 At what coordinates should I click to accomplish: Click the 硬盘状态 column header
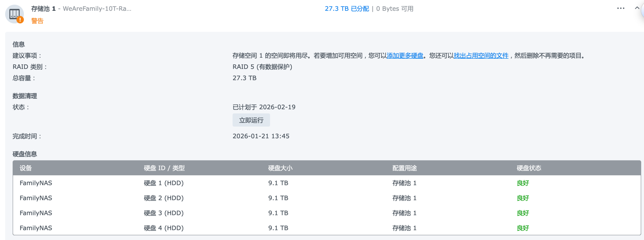pos(529,168)
